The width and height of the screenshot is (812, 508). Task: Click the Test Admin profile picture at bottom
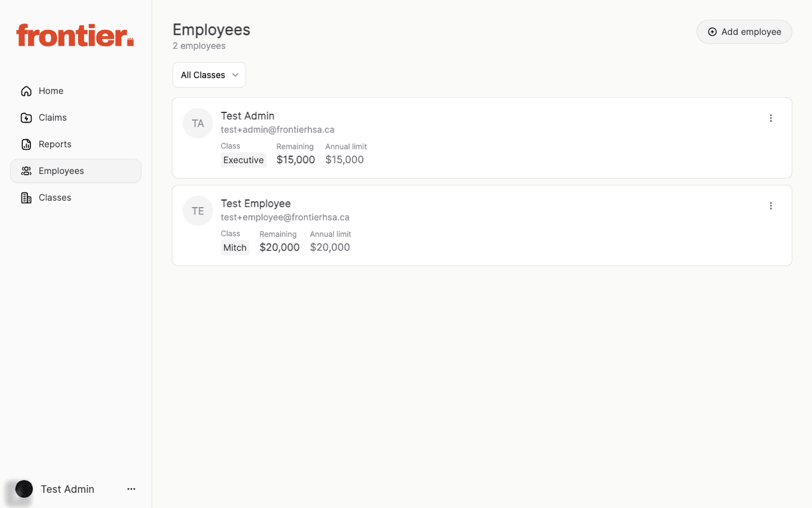23,489
